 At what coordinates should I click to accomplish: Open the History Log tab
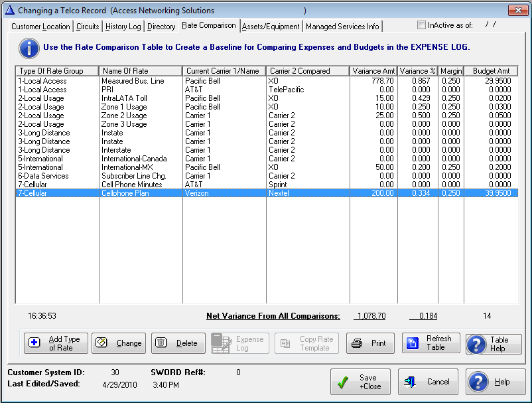(x=123, y=27)
